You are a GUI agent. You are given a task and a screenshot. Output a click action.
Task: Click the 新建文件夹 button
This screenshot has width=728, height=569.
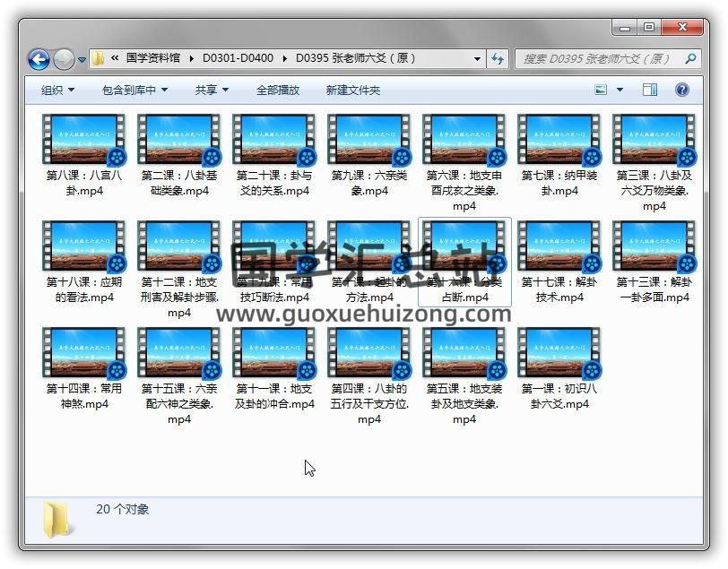click(353, 90)
